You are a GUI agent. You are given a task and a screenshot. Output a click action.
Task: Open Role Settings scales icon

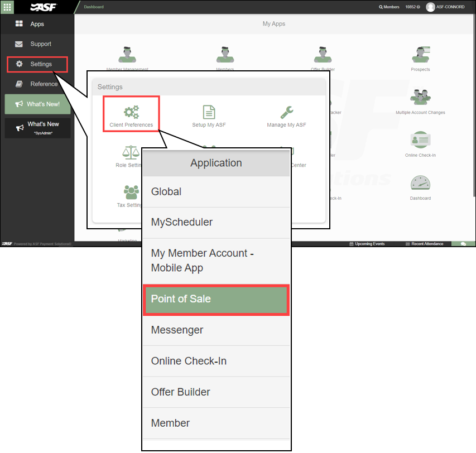(x=131, y=153)
